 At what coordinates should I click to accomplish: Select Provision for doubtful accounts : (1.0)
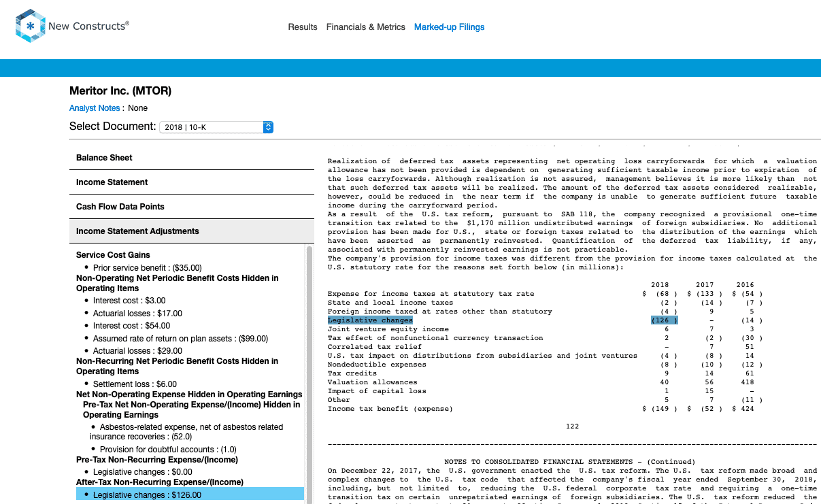tap(168, 450)
